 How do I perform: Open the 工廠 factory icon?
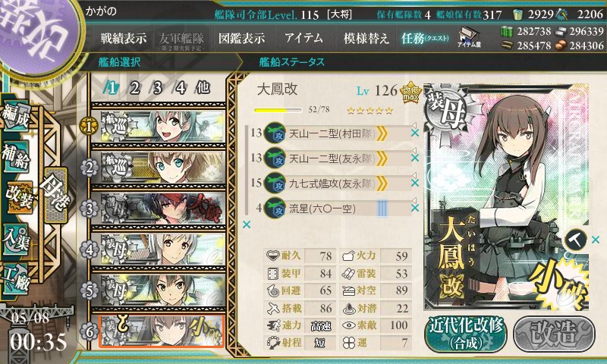pyautogui.click(x=15, y=278)
